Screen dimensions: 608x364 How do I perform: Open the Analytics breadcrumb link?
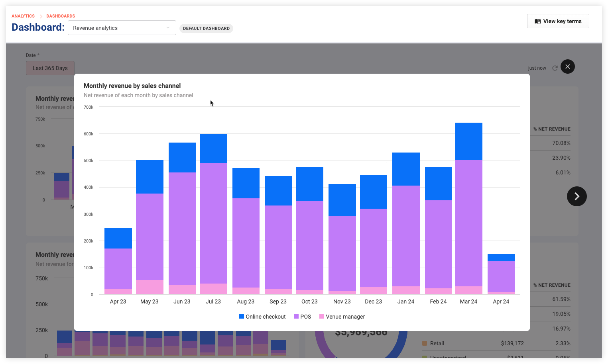click(23, 16)
